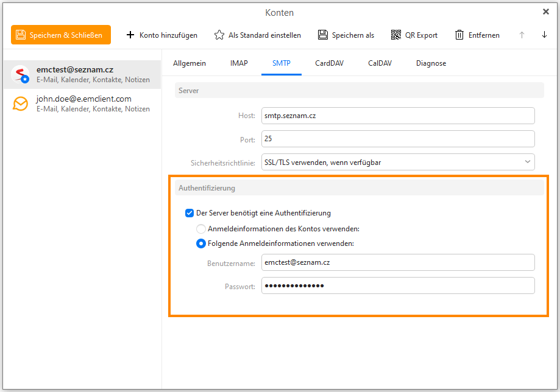Uncheck Der Server benötigt eine Authentifizierung

190,213
